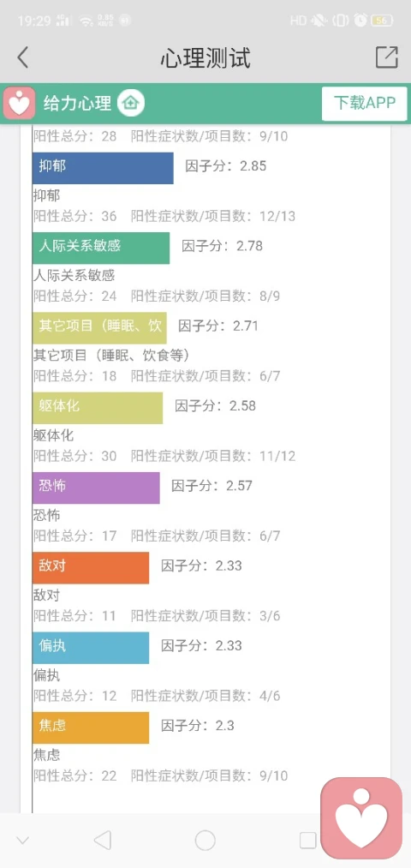This screenshot has width=411, height=868.
Task: Tap the yellow 其它项目 bar
Action: pos(99,327)
